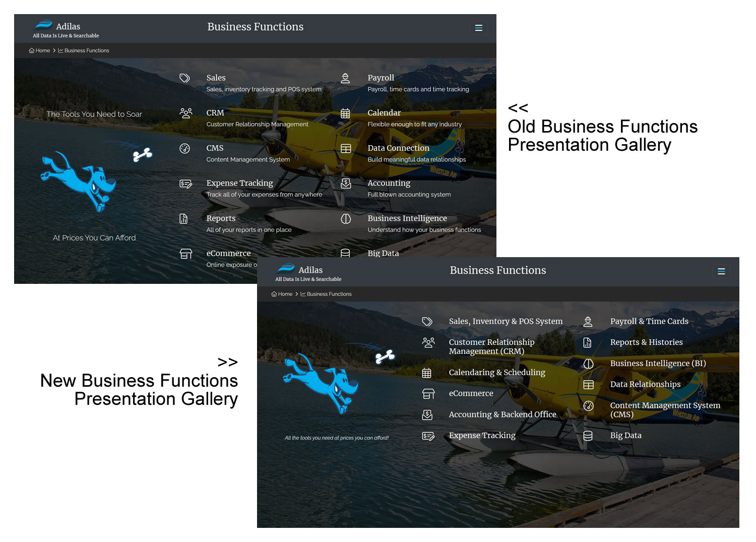Screen dimensions: 756x542
Task: Open the hamburger menu in the old gallery header
Action: tap(478, 28)
